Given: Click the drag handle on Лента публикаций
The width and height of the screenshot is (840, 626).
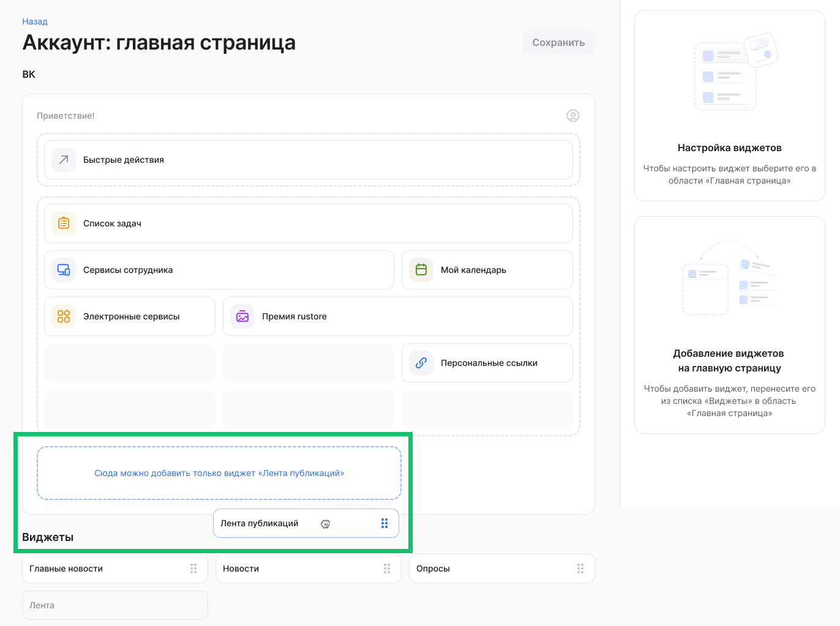Looking at the screenshot, I should coord(384,523).
